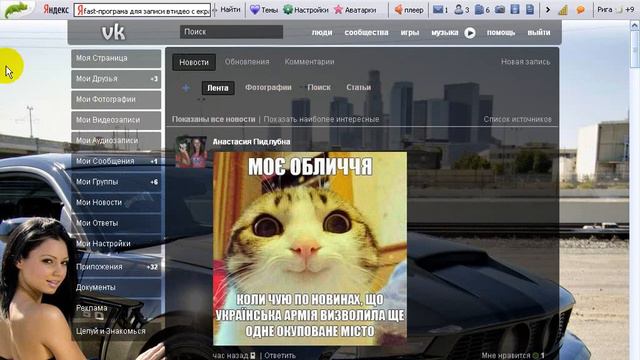
Task: Click the film video icon in toolbar
Action: pos(515,9)
